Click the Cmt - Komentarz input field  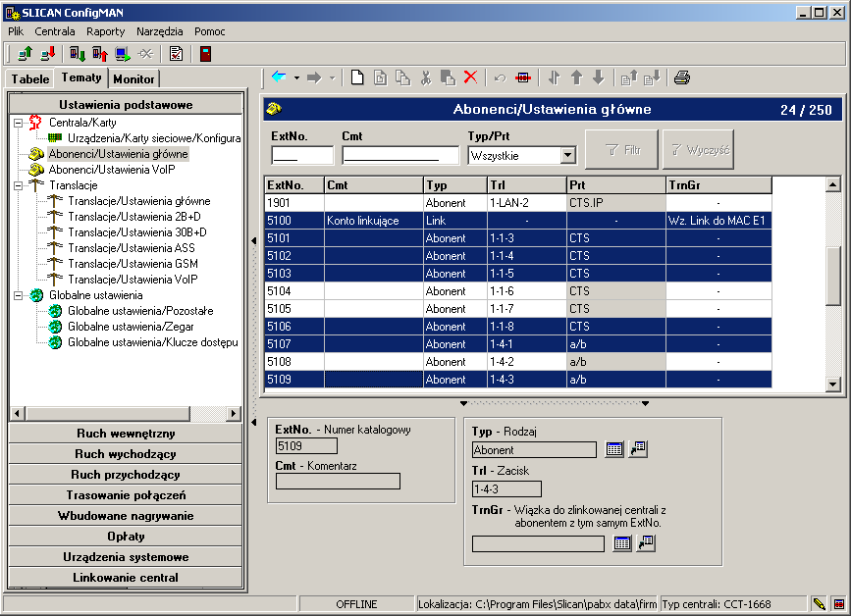click(338, 481)
